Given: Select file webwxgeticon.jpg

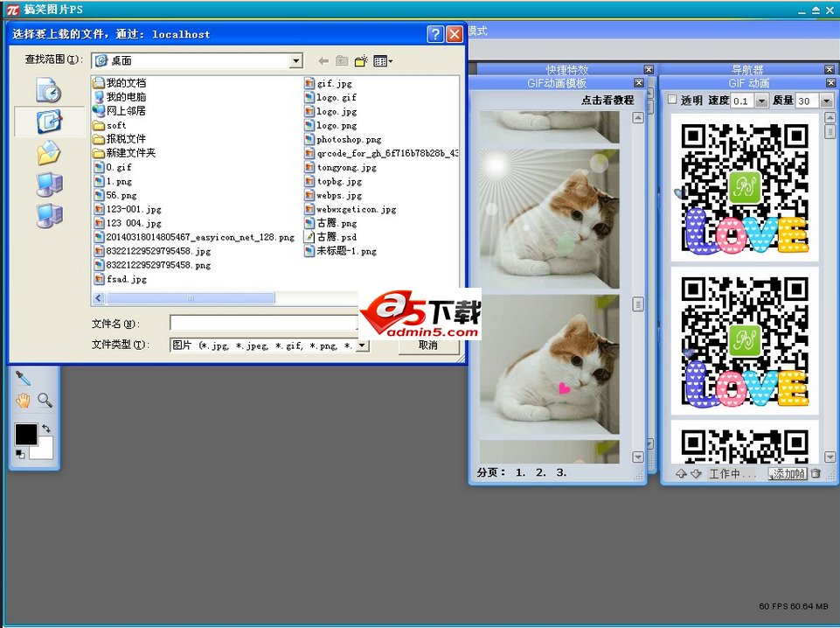Looking at the screenshot, I should pos(351,209).
